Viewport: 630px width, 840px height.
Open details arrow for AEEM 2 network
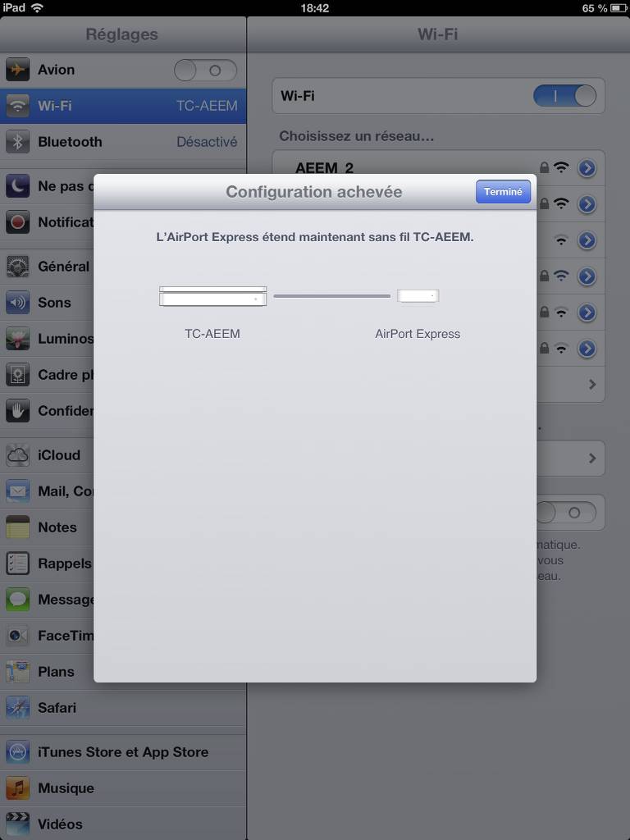click(587, 168)
